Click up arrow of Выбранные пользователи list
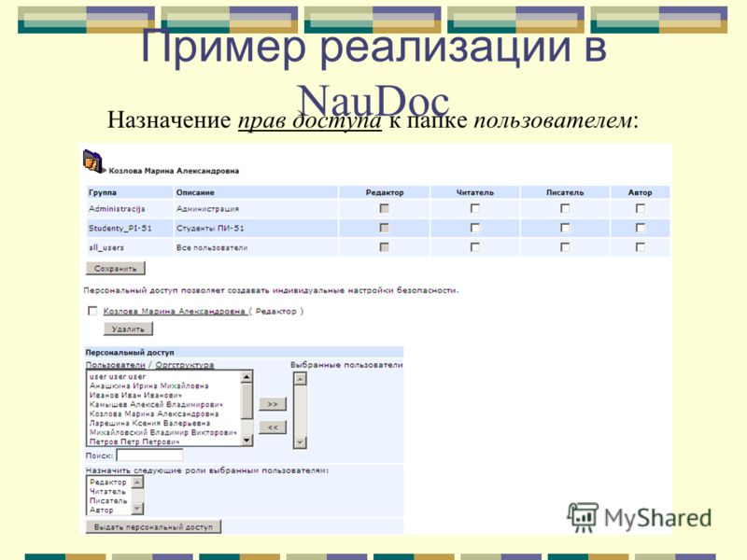Screen dimensions: 747x560 click(300, 379)
